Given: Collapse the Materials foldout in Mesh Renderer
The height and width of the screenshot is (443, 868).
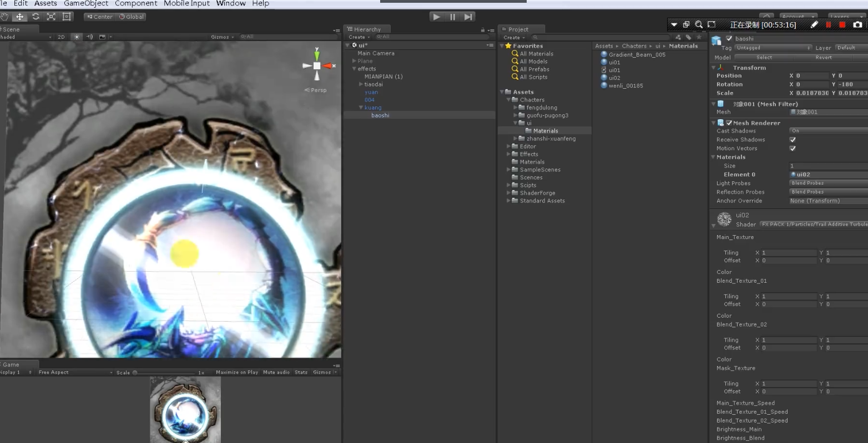Looking at the screenshot, I should coord(714,157).
